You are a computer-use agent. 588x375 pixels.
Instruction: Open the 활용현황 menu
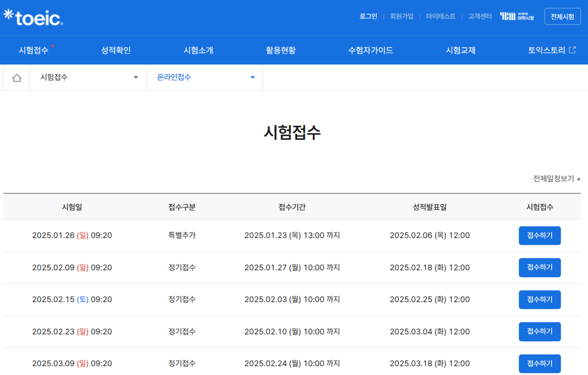tap(280, 50)
